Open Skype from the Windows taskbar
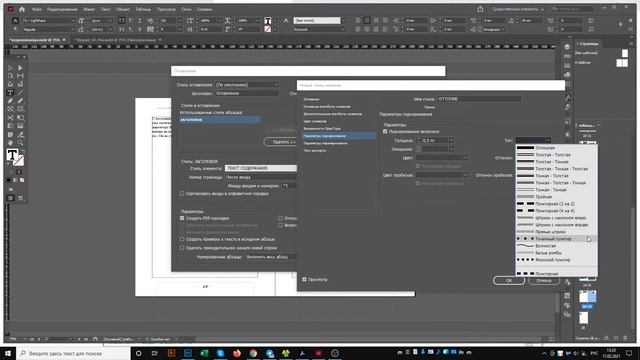The image size is (640, 360). 220,353
